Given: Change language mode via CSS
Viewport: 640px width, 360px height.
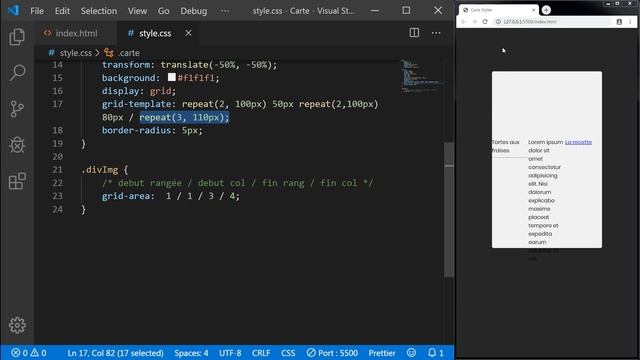Looking at the screenshot, I should click(x=288, y=353).
